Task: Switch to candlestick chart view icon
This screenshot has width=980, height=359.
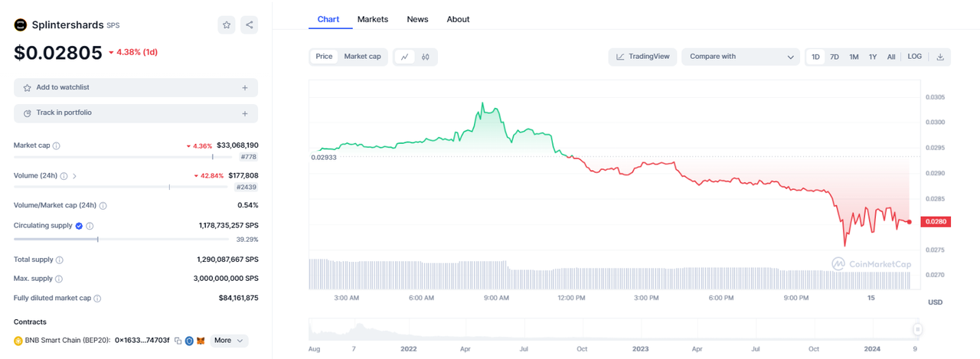Action: pyautogui.click(x=425, y=57)
